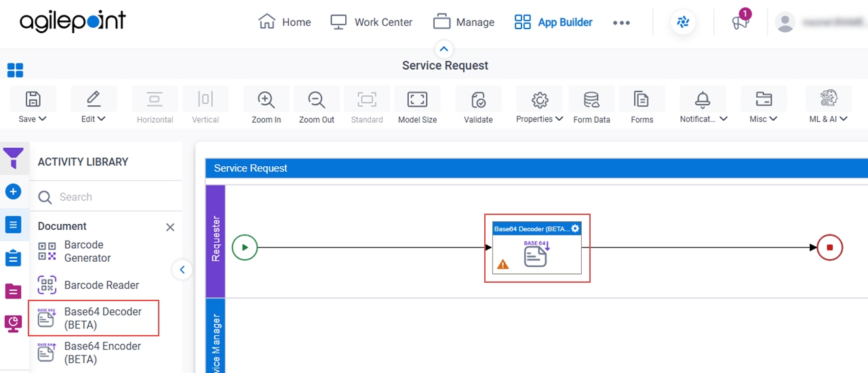The width and height of the screenshot is (868, 373).
Task: Select the clipboard sidebar icon
Action: tap(14, 258)
